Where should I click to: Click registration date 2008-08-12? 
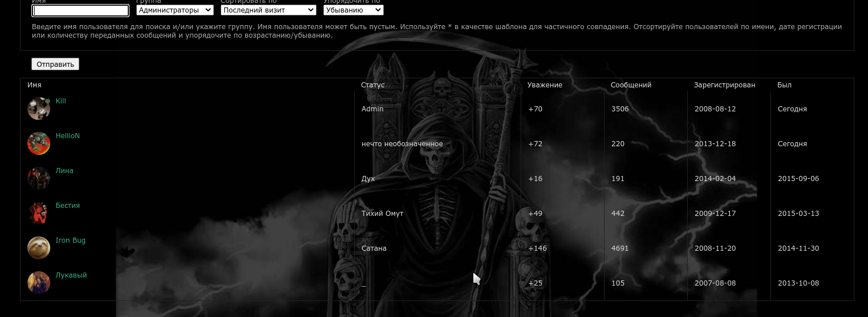click(x=715, y=109)
